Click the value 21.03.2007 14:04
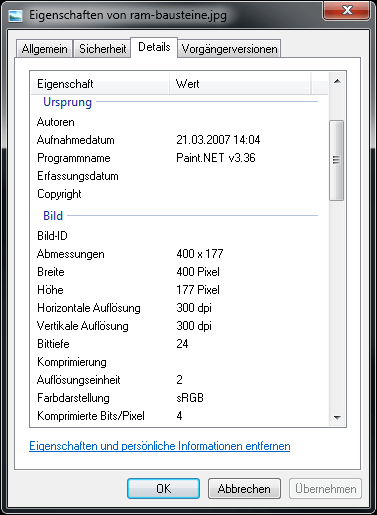377x515 pixels. [x=218, y=140]
